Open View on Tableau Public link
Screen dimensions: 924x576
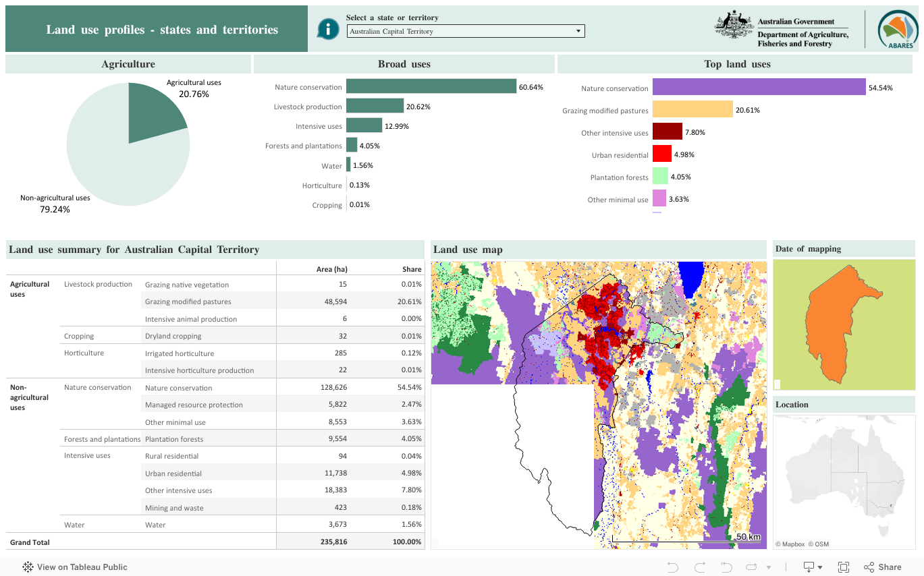(75, 567)
